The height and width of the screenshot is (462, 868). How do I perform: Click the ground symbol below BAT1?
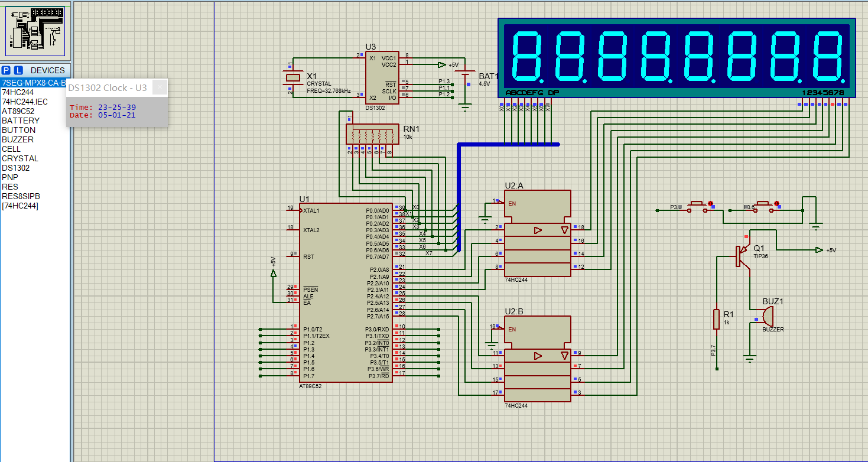point(466,108)
